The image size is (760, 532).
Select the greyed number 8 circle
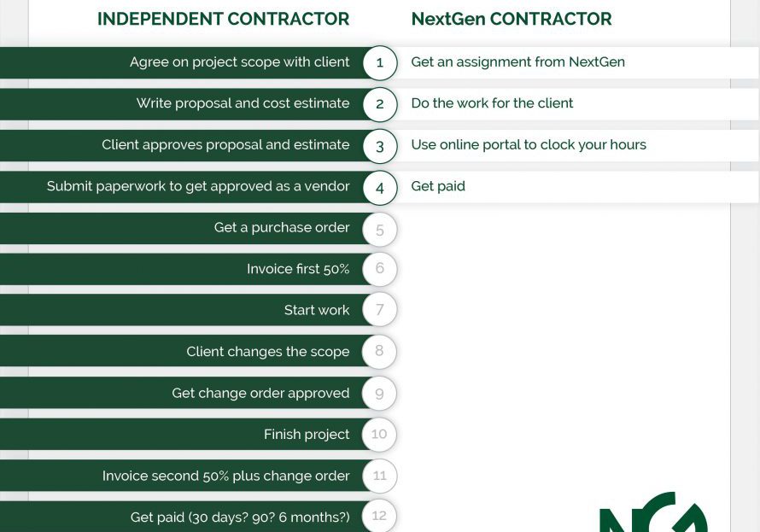coord(379,351)
